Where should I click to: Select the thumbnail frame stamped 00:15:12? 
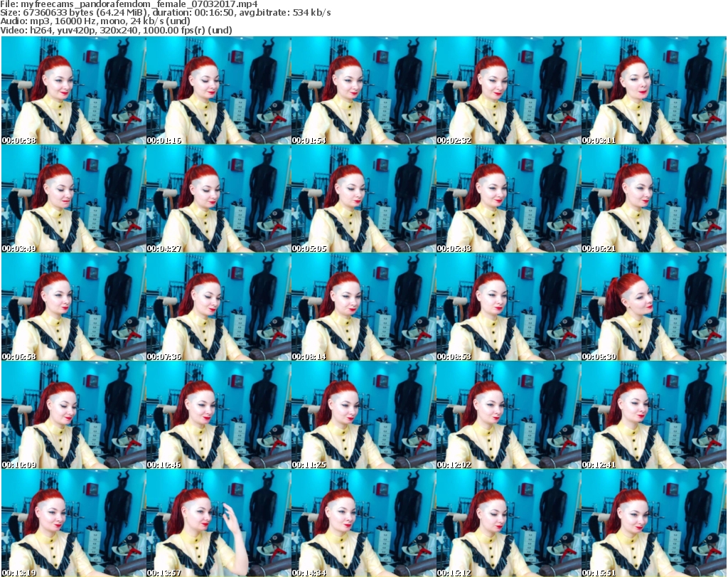pos(508,523)
